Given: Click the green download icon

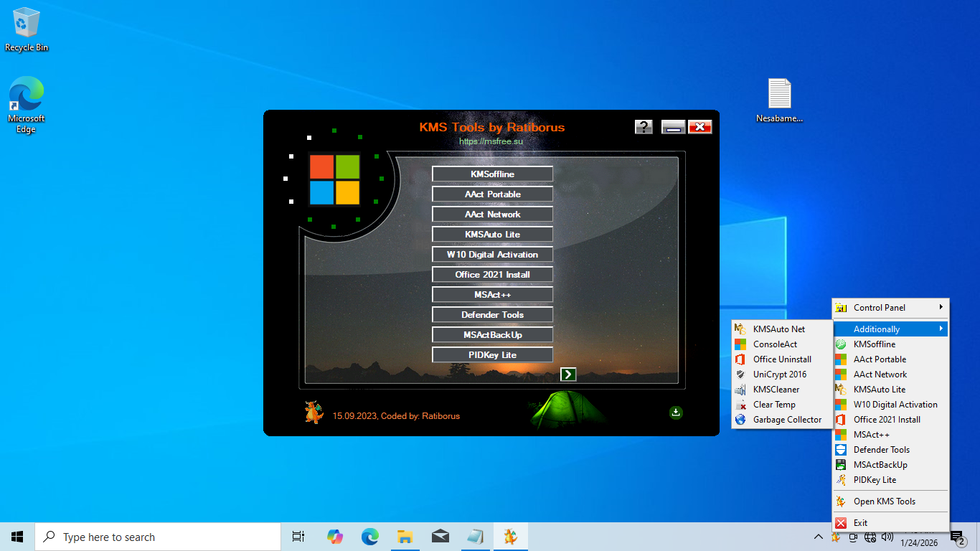Looking at the screenshot, I should click(676, 412).
